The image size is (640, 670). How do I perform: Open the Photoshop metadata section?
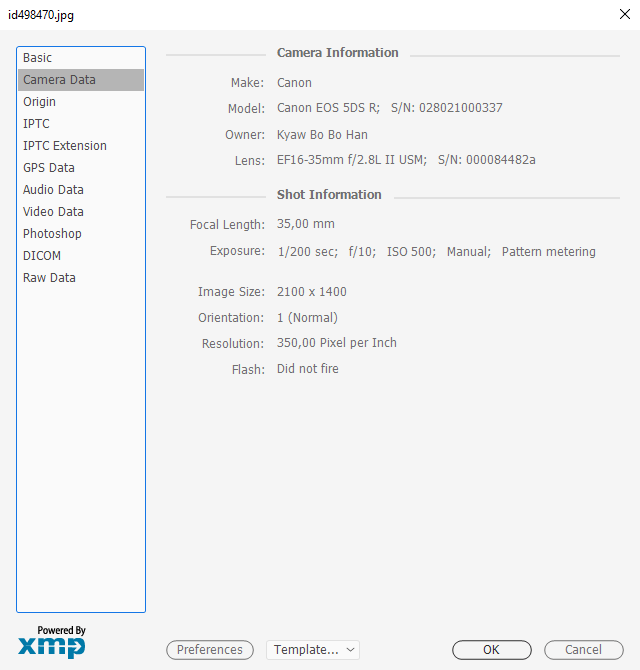[81, 234]
